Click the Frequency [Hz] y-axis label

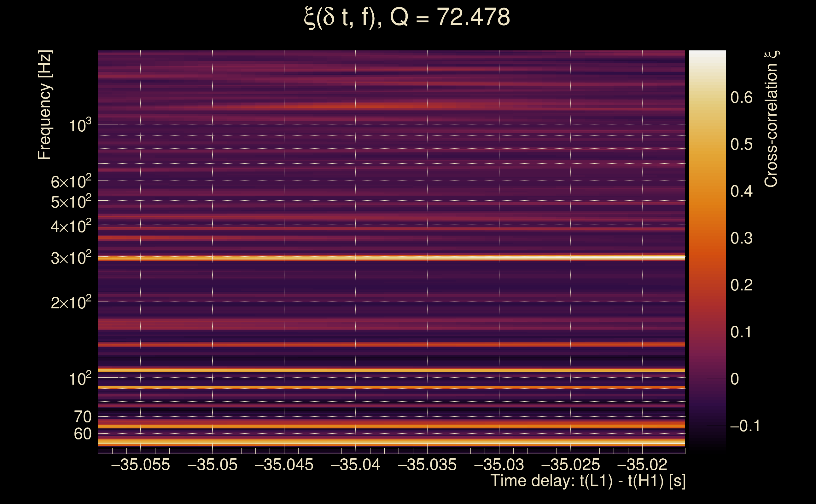(x=45, y=105)
